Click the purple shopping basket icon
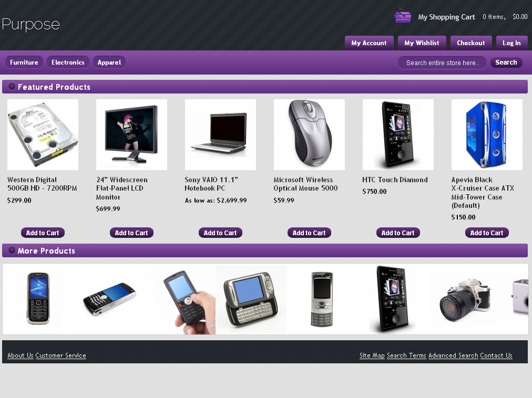The image size is (532, 398). [x=403, y=16]
